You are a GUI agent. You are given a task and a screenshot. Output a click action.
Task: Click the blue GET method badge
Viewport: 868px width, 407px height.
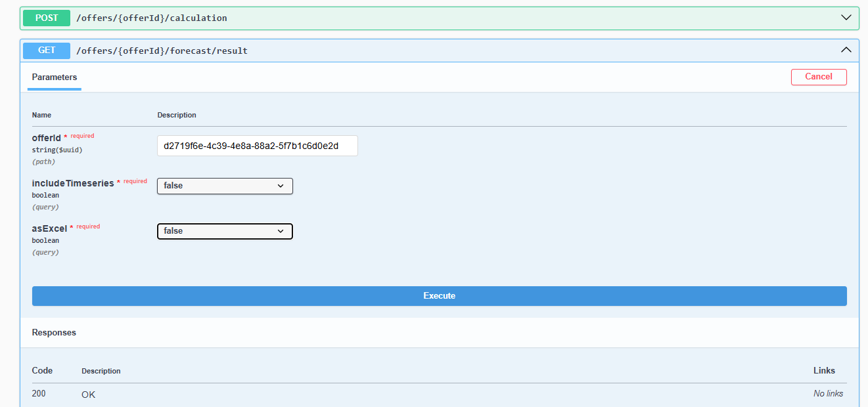tap(47, 51)
